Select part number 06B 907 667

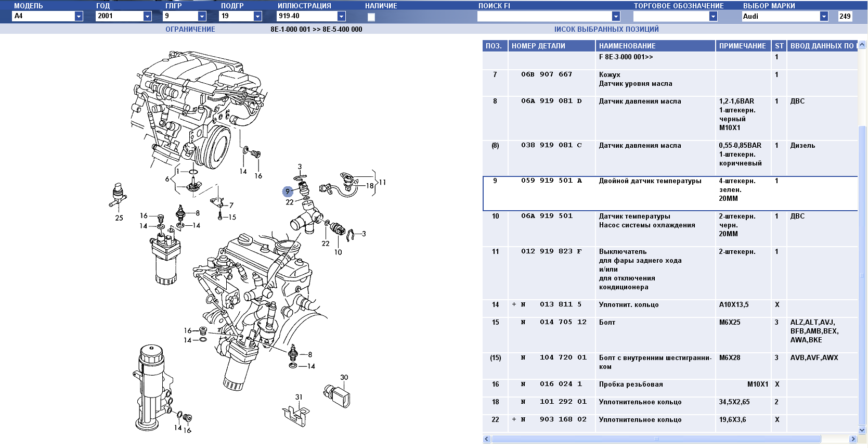click(x=547, y=74)
